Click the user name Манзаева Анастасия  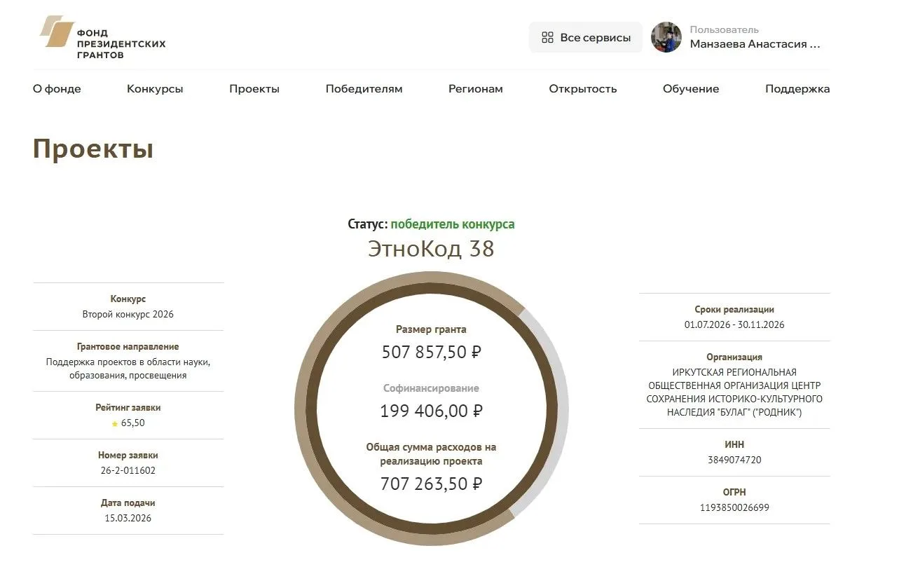point(755,44)
